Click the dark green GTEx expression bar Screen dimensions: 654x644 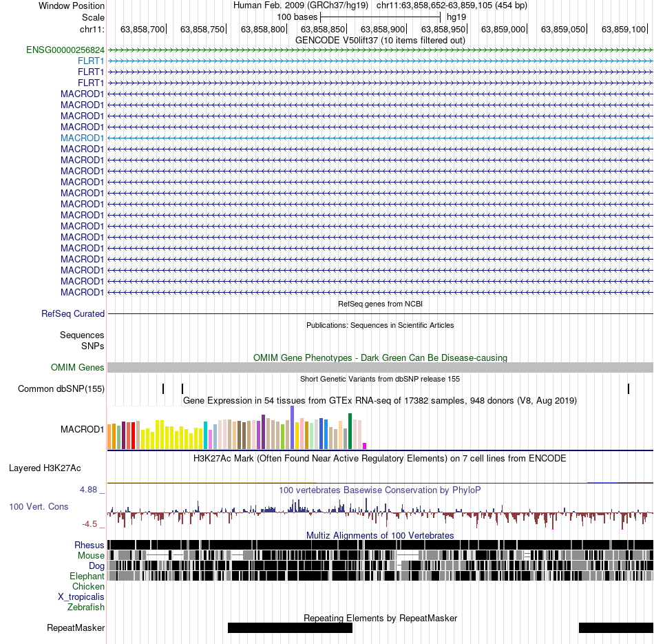pyautogui.click(x=350, y=431)
